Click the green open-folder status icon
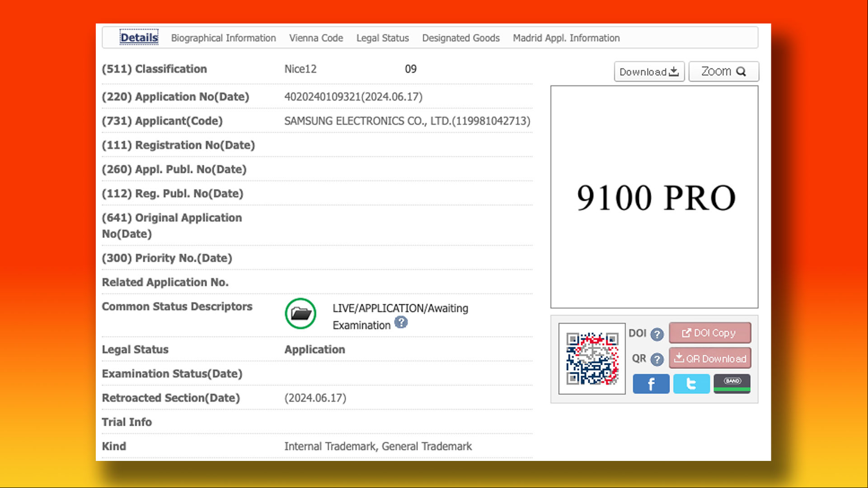 point(300,313)
